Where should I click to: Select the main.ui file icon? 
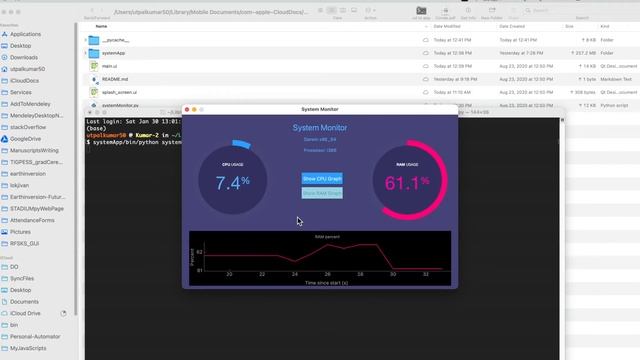point(94,66)
